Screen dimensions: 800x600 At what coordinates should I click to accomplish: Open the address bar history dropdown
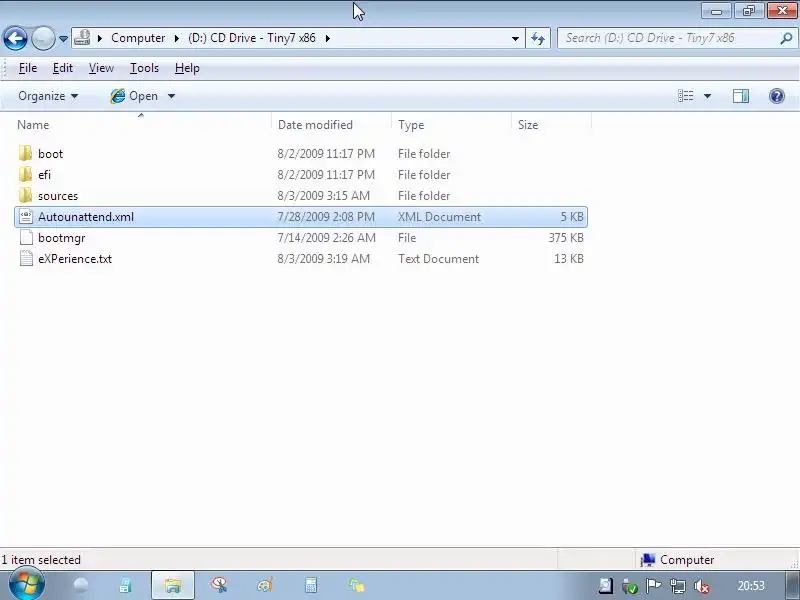tap(515, 38)
